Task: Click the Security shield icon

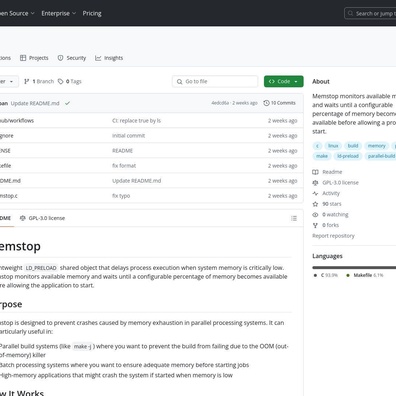Action: 60,58
